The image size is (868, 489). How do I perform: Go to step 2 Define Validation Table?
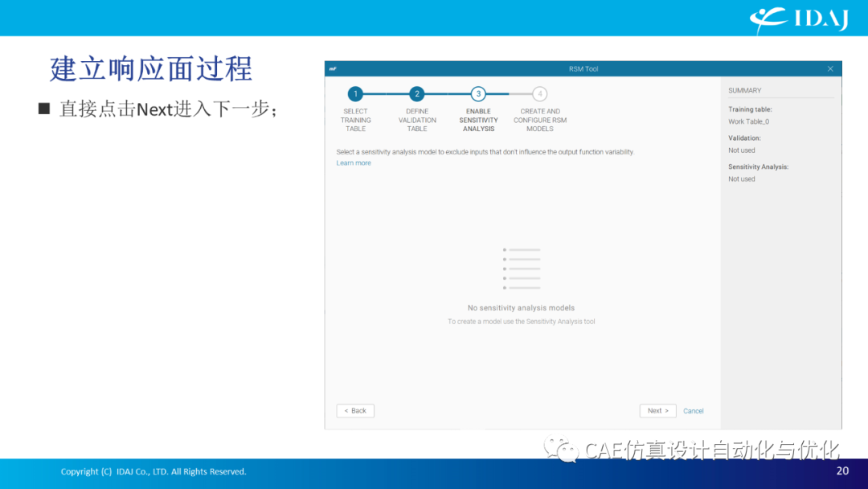pos(417,94)
